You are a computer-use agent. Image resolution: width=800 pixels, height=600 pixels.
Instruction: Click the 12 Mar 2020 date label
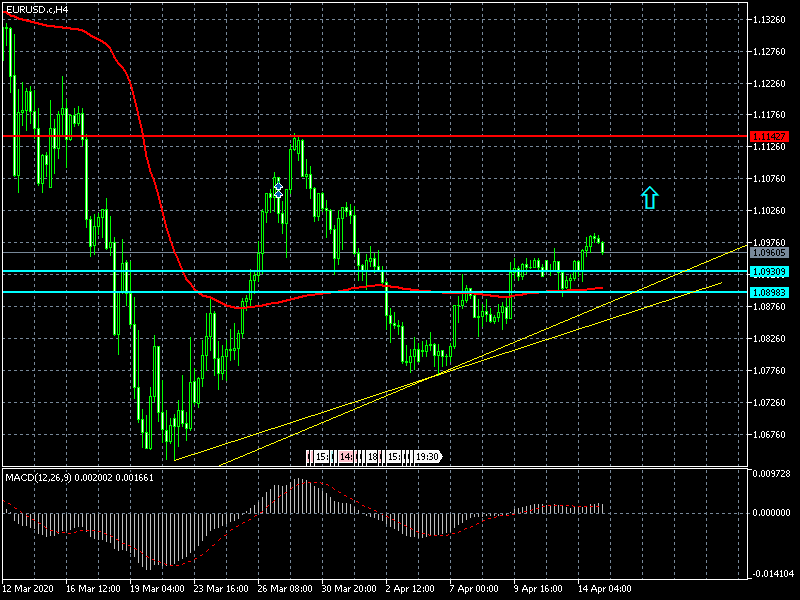point(28,589)
